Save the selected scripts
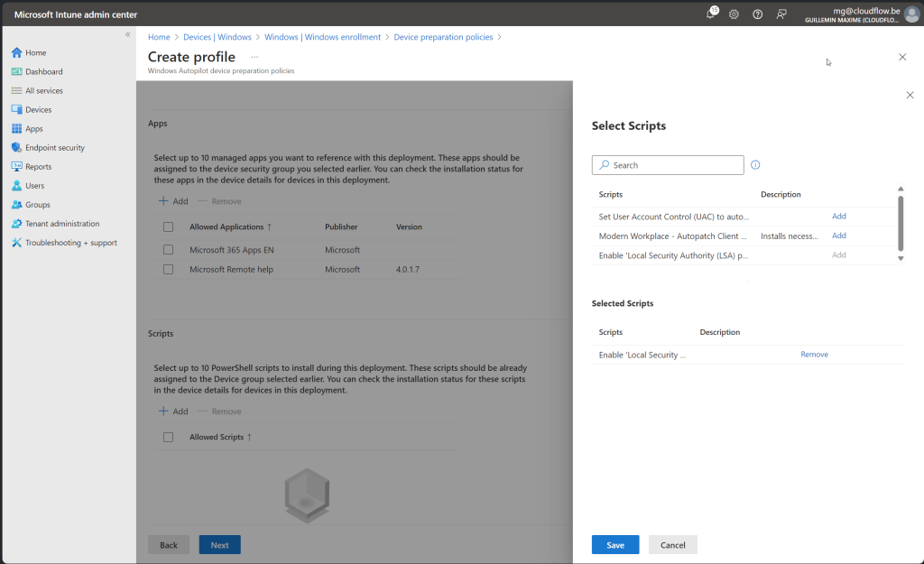 [615, 544]
